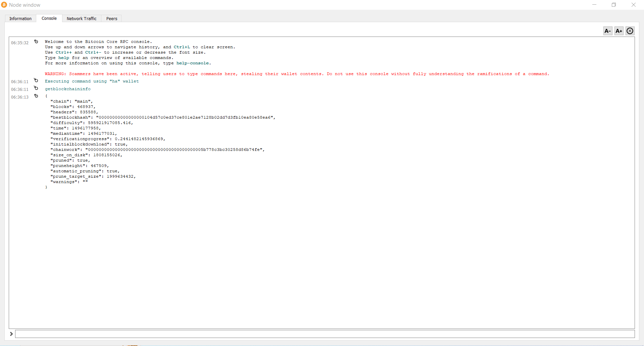The width and height of the screenshot is (644, 346).
Task: Click the console prompt arrow icon
Action: tap(11, 334)
